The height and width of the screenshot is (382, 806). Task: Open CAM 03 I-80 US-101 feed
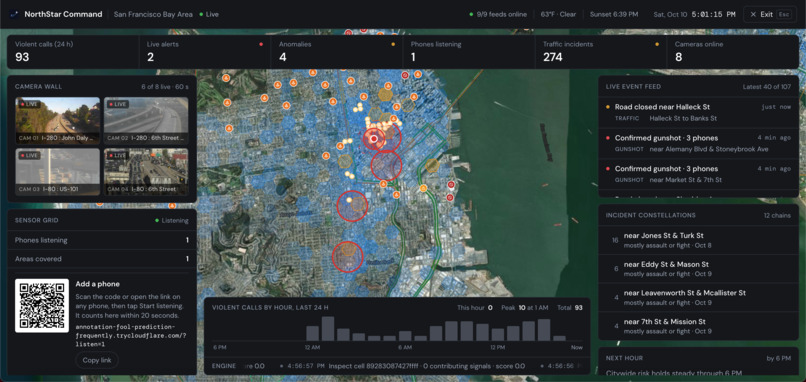point(58,172)
